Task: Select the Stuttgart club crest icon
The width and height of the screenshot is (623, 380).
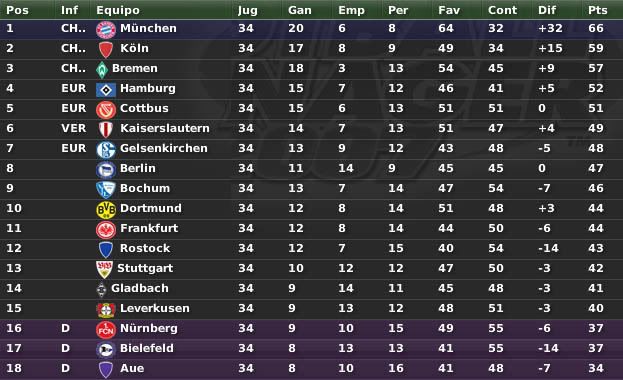Action: (x=104, y=269)
